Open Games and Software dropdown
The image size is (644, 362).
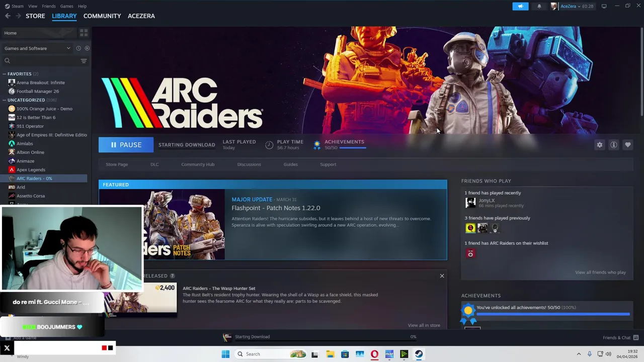coord(37,48)
